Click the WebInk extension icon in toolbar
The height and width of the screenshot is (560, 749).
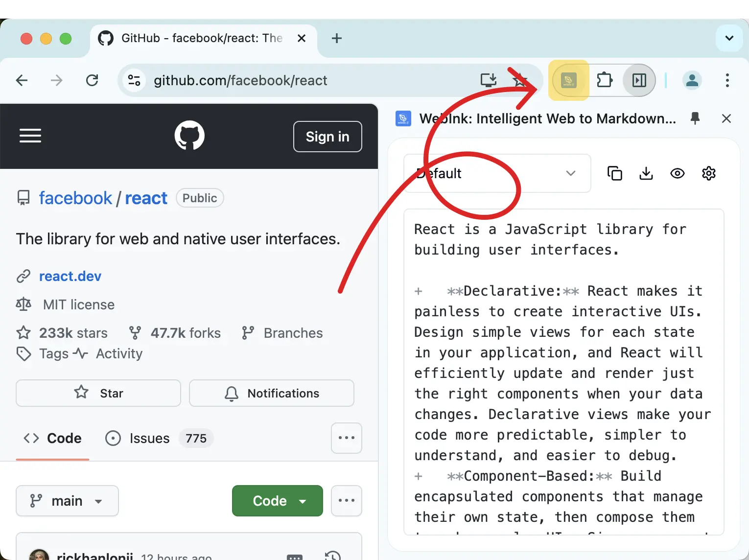click(x=568, y=80)
